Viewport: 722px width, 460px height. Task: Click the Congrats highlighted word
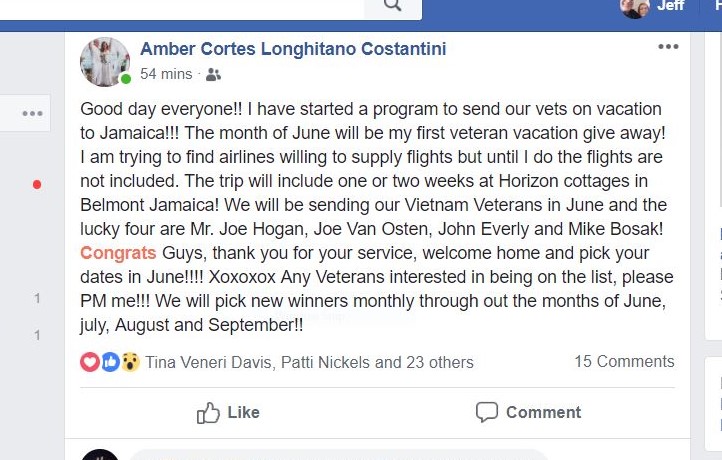coord(118,253)
